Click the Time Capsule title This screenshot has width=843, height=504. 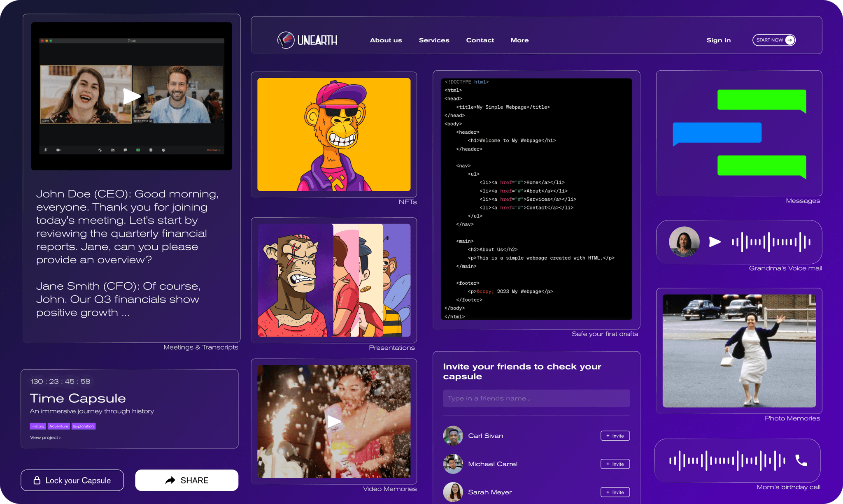tap(78, 398)
